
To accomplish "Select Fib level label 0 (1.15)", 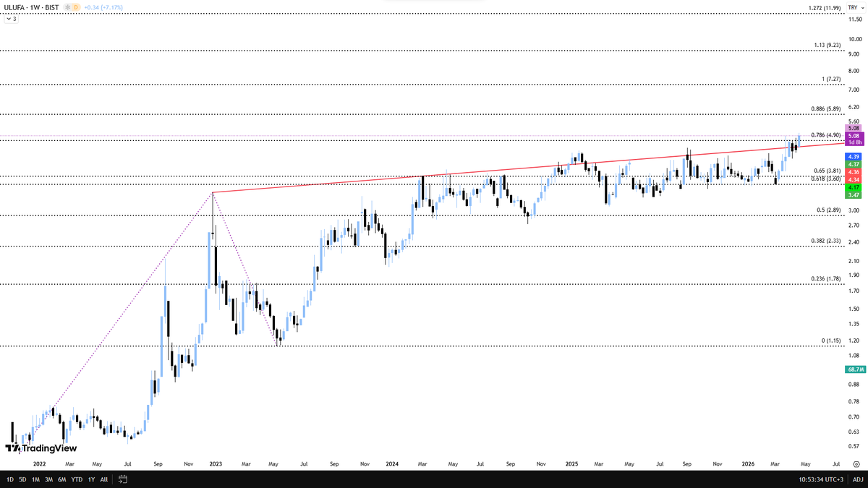I will 831,341.
